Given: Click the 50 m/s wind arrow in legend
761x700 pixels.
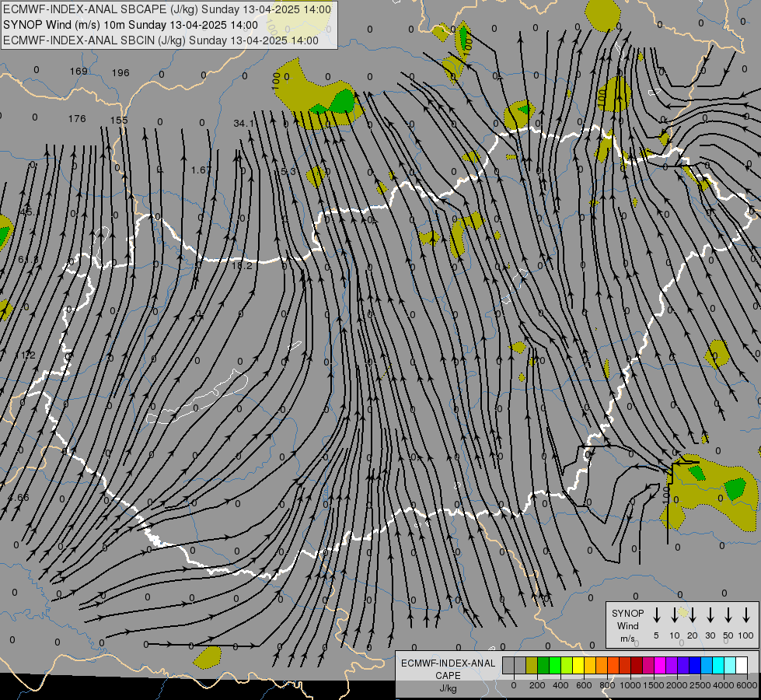Looking at the screenshot, I should [728, 614].
